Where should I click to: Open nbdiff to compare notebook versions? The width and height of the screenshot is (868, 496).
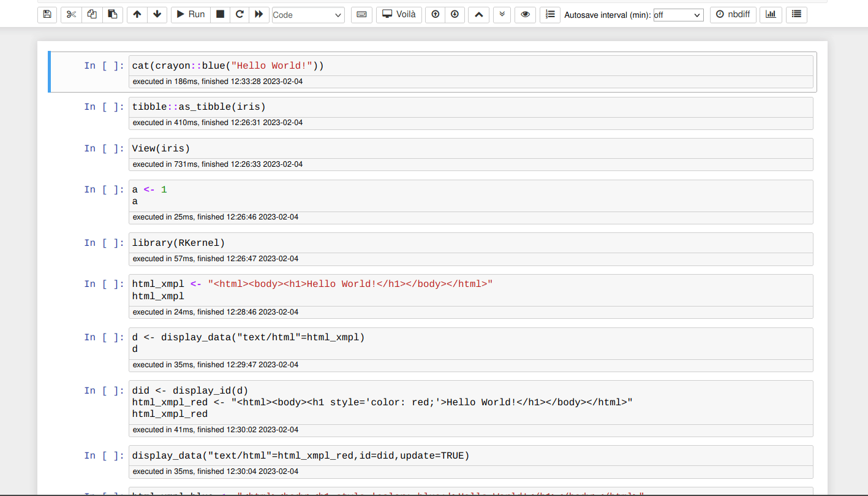click(733, 14)
